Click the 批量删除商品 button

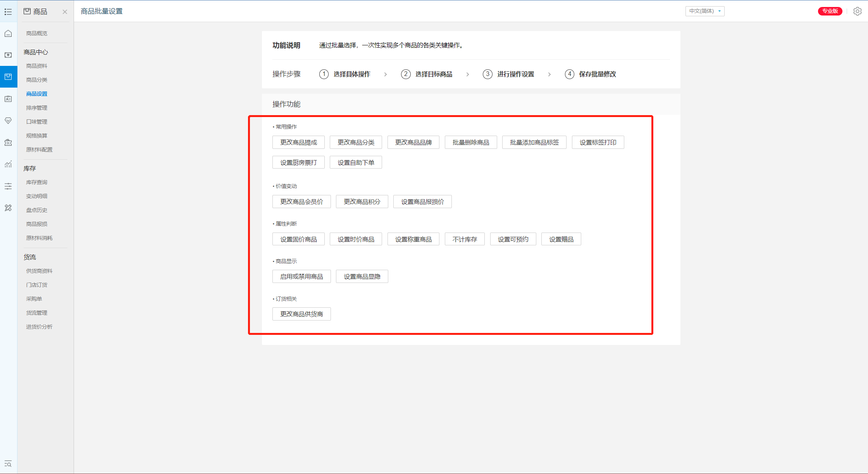470,142
